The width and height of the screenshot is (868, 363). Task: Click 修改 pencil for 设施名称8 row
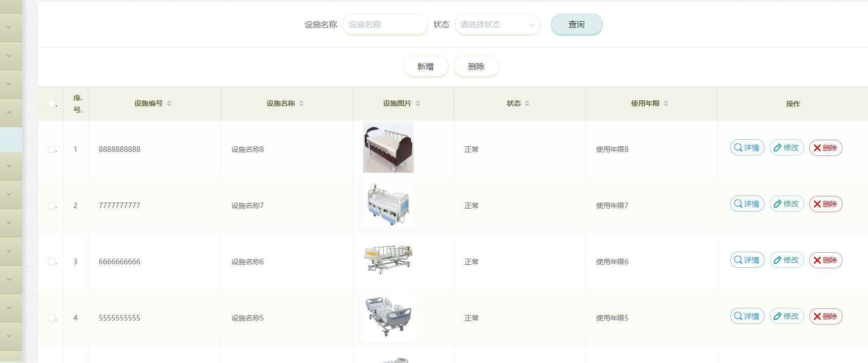point(786,148)
